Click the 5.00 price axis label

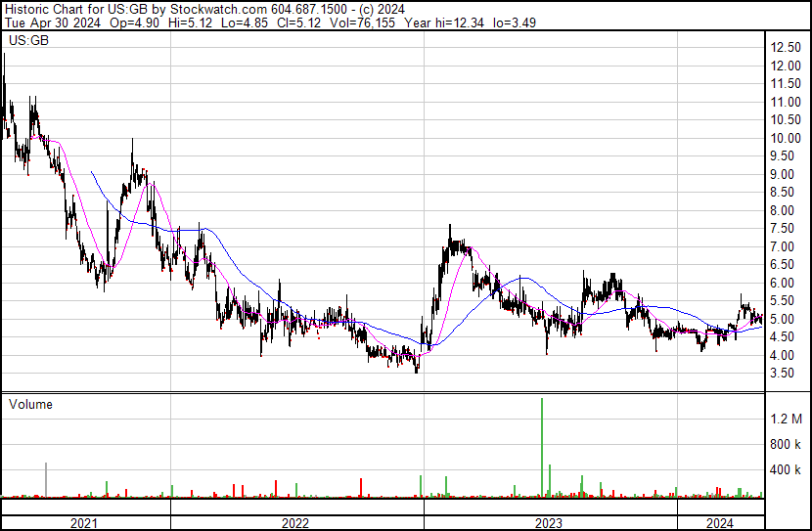coord(782,319)
